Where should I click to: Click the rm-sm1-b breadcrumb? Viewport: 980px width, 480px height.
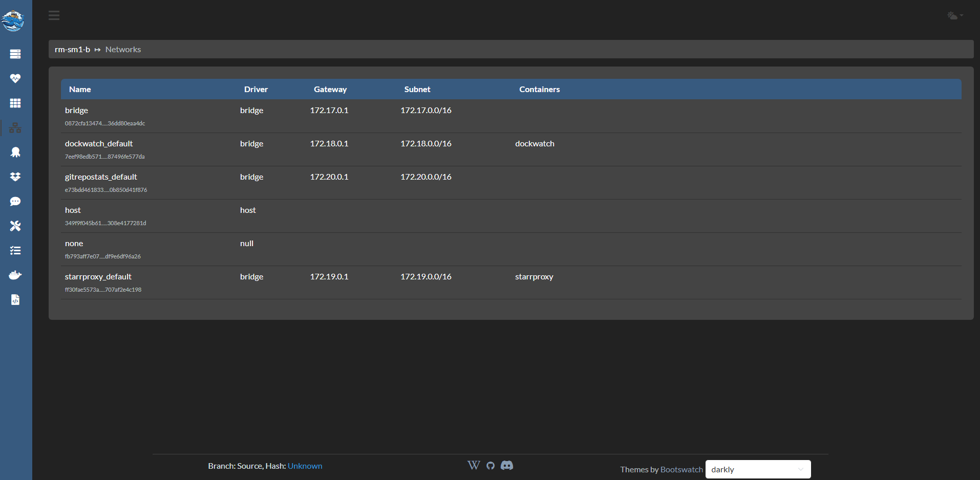click(72, 49)
